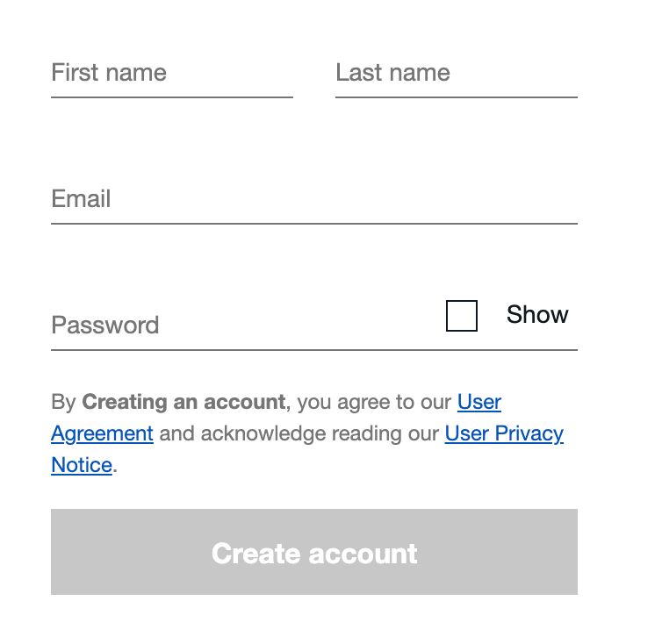Click the Create account button
This screenshot has width=662, height=644.
tap(314, 552)
